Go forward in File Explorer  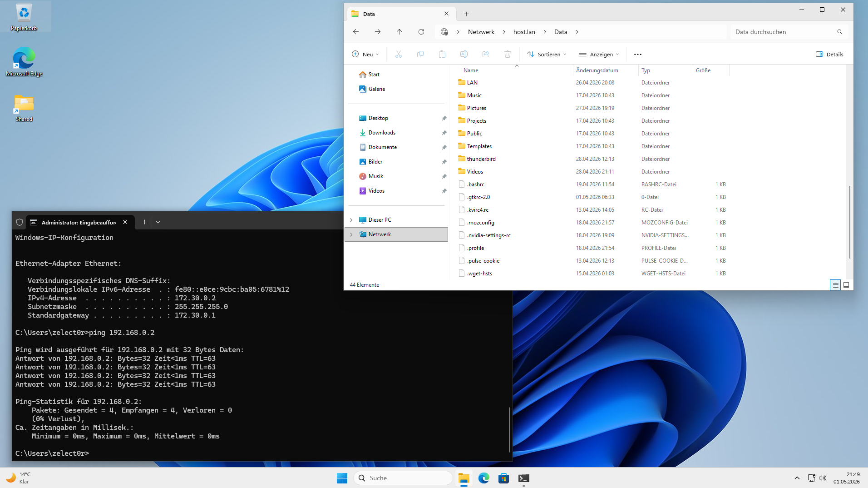(x=378, y=32)
